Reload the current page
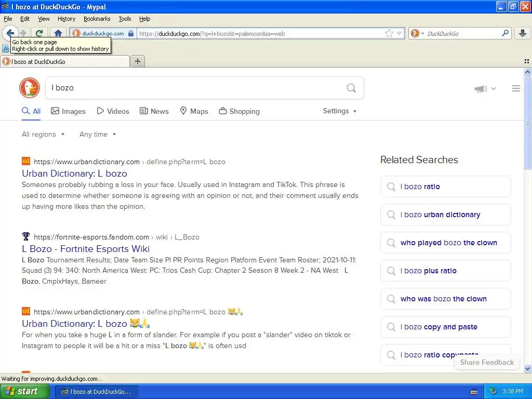 coord(39,33)
